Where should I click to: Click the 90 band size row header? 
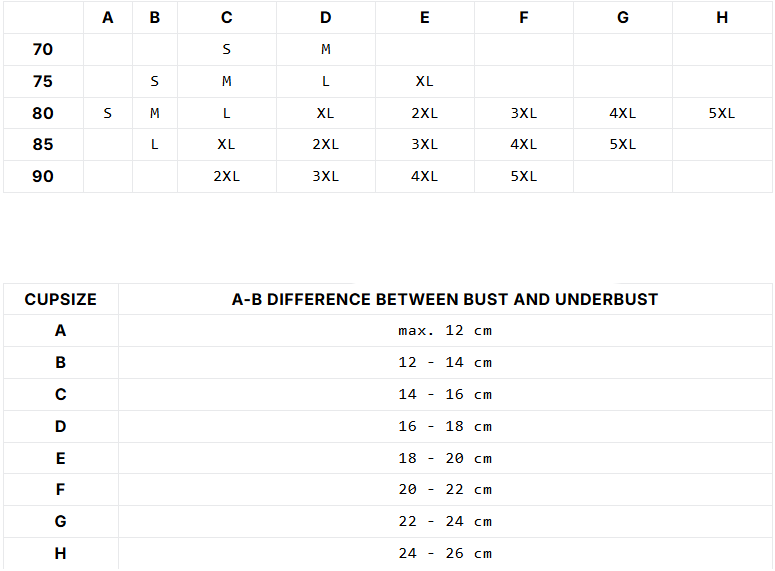click(x=43, y=176)
